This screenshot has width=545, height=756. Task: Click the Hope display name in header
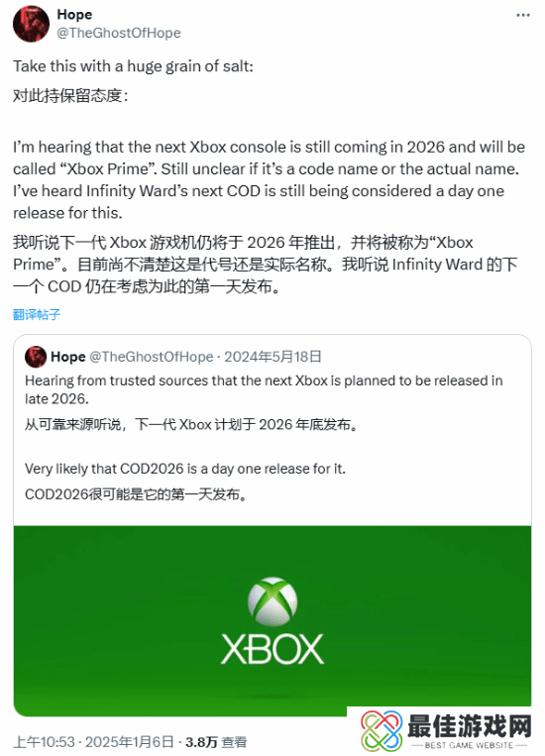click(74, 15)
